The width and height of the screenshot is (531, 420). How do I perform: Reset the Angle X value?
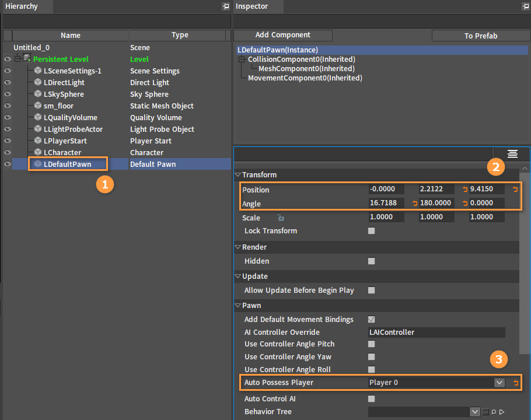415,203
